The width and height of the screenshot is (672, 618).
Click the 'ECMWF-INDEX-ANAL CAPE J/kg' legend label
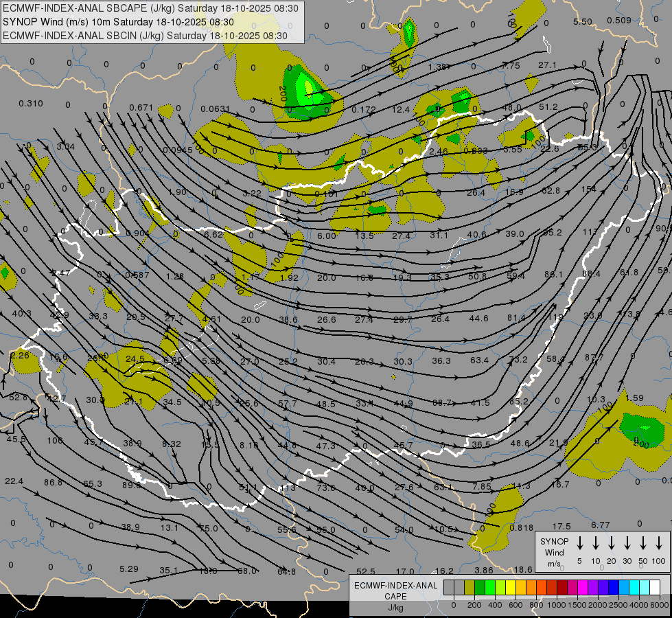[x=395, y=596]
